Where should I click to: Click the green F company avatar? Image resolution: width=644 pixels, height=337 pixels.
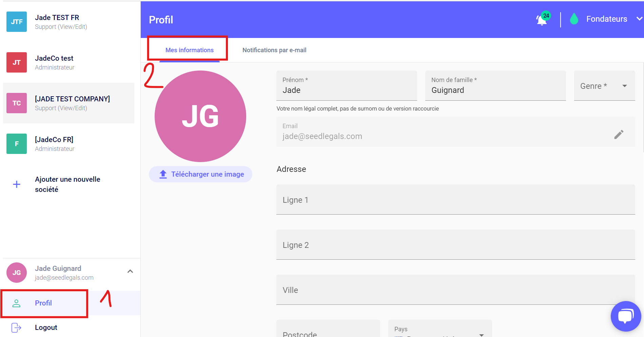pyautogui.click(x=17, y=144)
